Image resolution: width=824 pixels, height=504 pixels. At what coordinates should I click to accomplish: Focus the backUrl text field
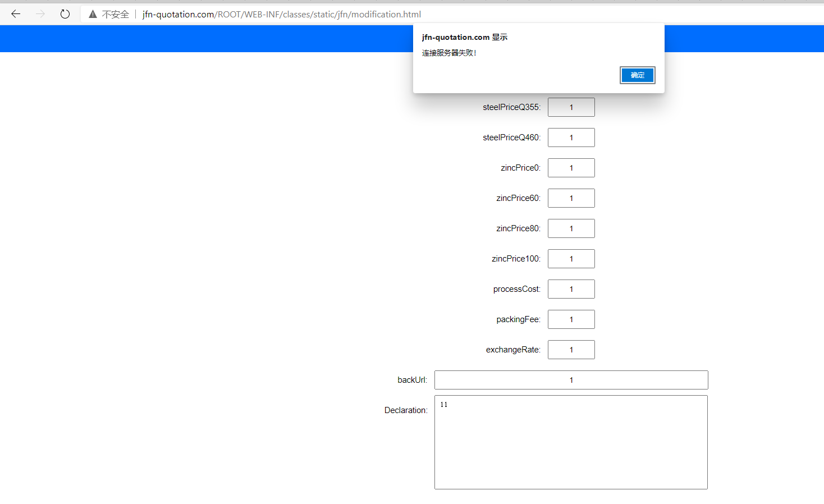(571, 380)
